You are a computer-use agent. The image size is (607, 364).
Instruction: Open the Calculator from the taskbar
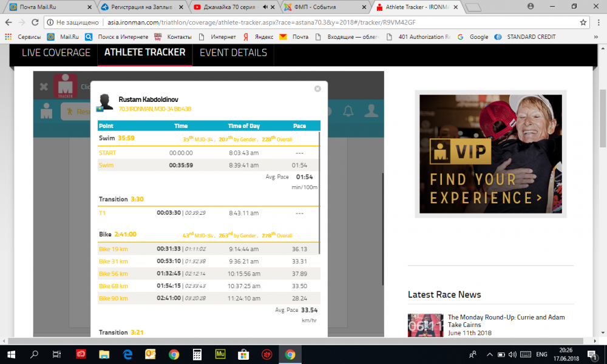point(197,354)
